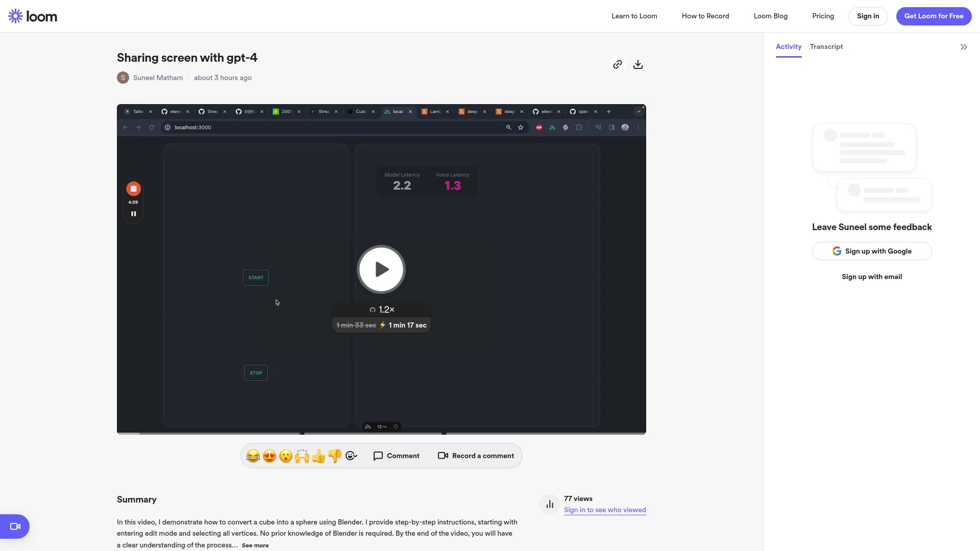Click the browser forward arrow in video
Image resolution: width=980 pixels, height=551 pixels.
coord(138,128)
